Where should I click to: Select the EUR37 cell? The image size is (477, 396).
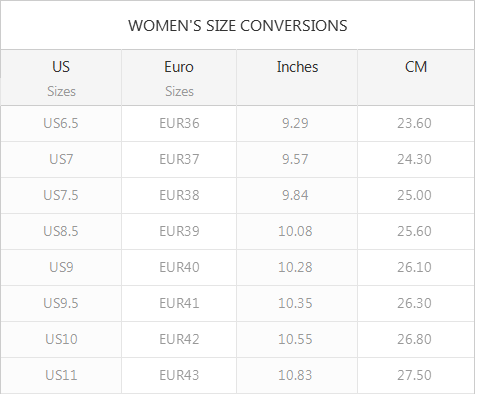pyautogui.click(x=179, y=159)
